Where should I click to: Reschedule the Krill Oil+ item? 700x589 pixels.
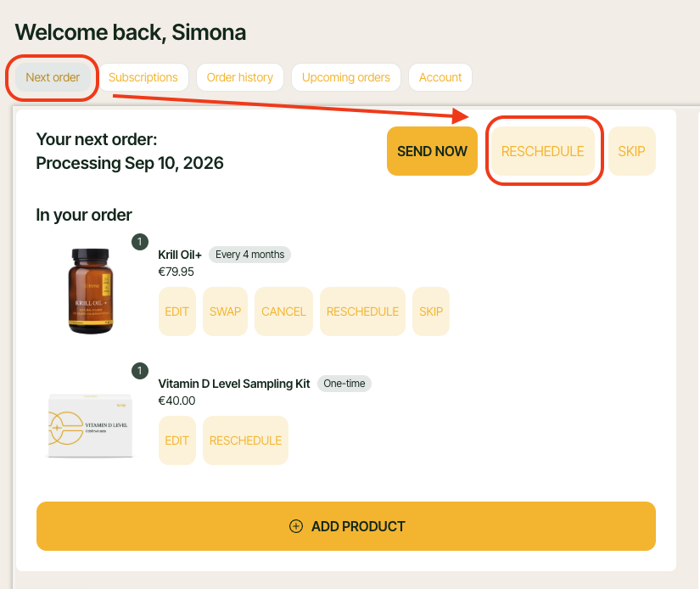pos(362,311)
